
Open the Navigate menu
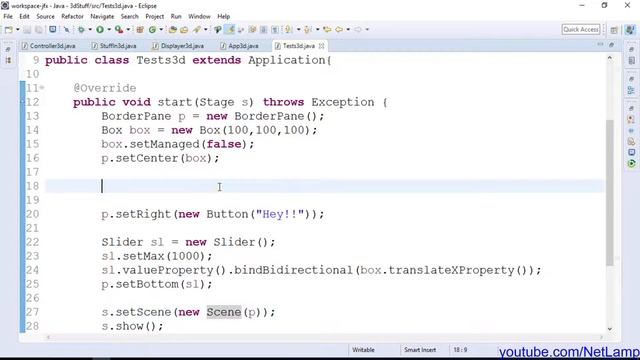pos(102,16)
